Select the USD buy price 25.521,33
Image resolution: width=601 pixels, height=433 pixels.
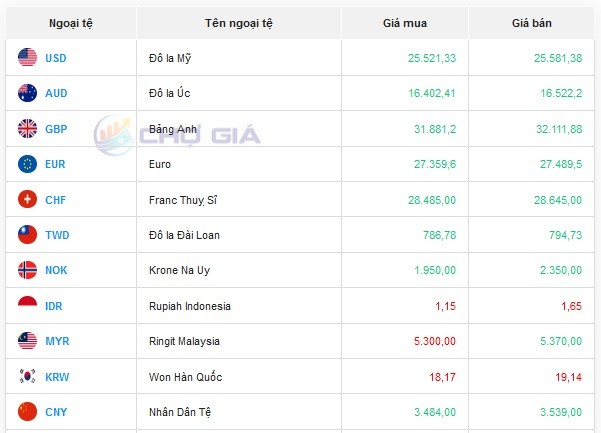coord(431,58)
